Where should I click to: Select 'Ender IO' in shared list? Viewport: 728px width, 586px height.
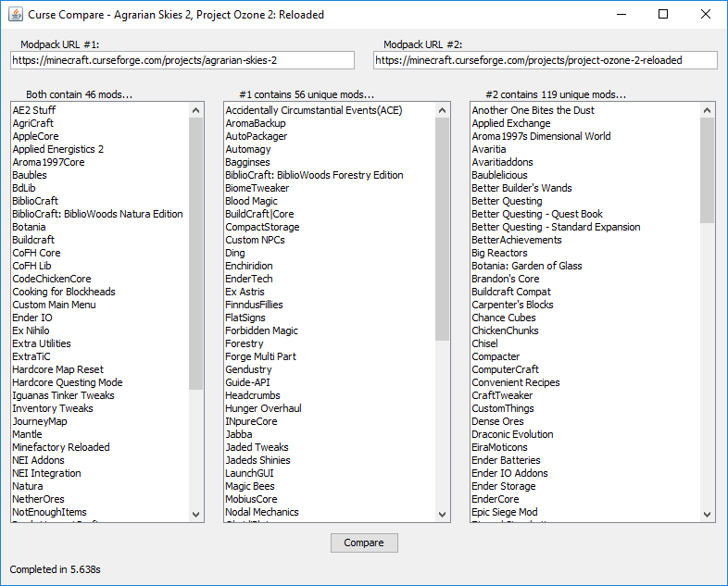pos(32,318)
